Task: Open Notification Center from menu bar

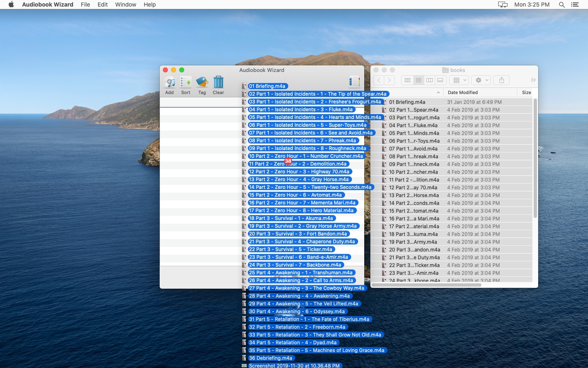Action: coord(575,4)
